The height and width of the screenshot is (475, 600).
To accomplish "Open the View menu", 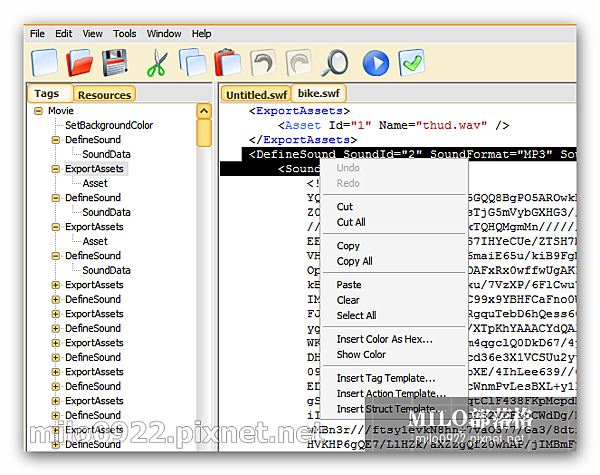I will tap(93, 34).
